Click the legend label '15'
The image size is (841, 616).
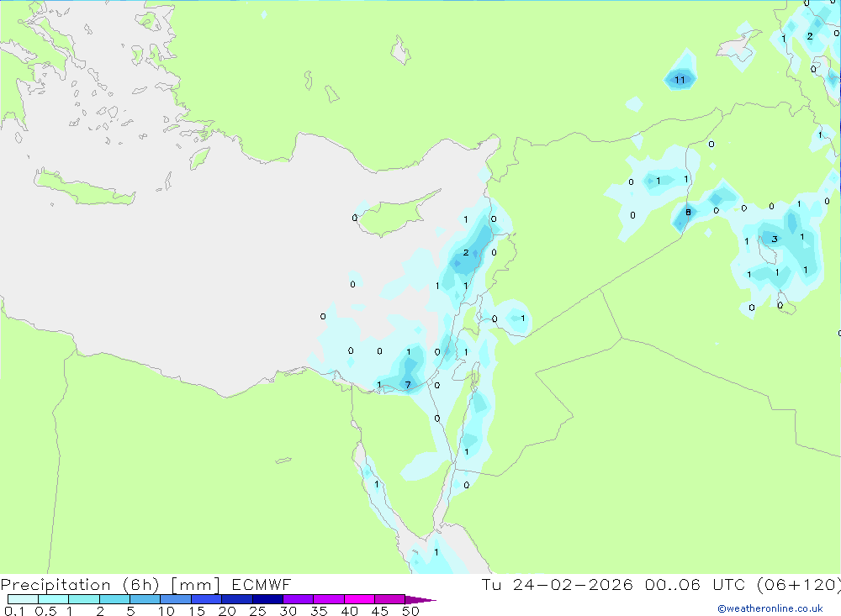pyautogui.click(x=197, y=611)
